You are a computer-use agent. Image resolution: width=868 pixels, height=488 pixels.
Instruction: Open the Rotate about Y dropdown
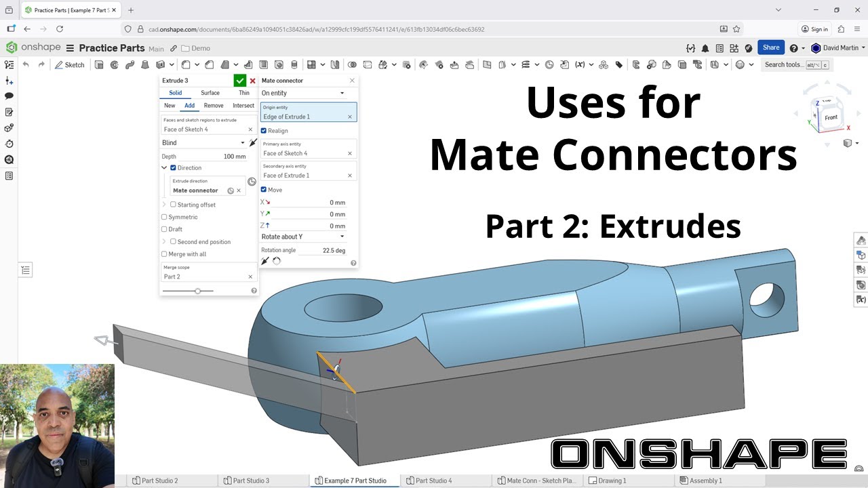pyautogui.click(x=303, y=237)
